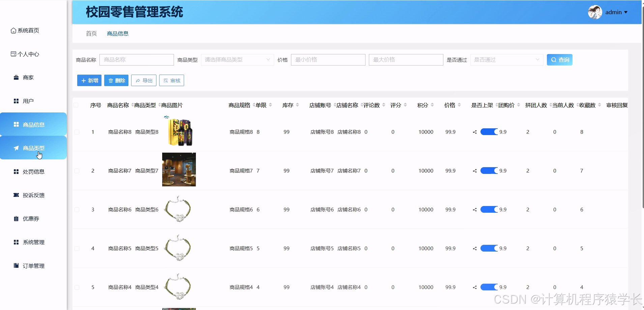Check the select-all checkbox in table header
This screenshot has height=310, width=644.
[x=77, y=105]
